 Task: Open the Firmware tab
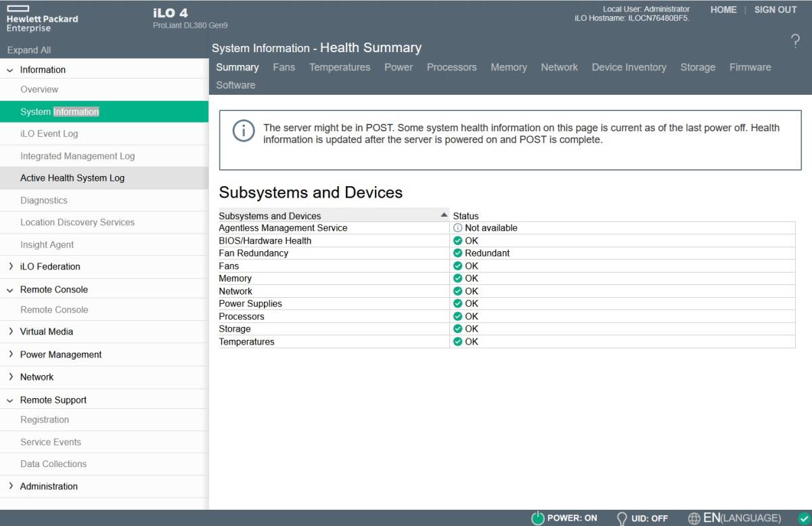pyautogui.click(x=750, y=67)
